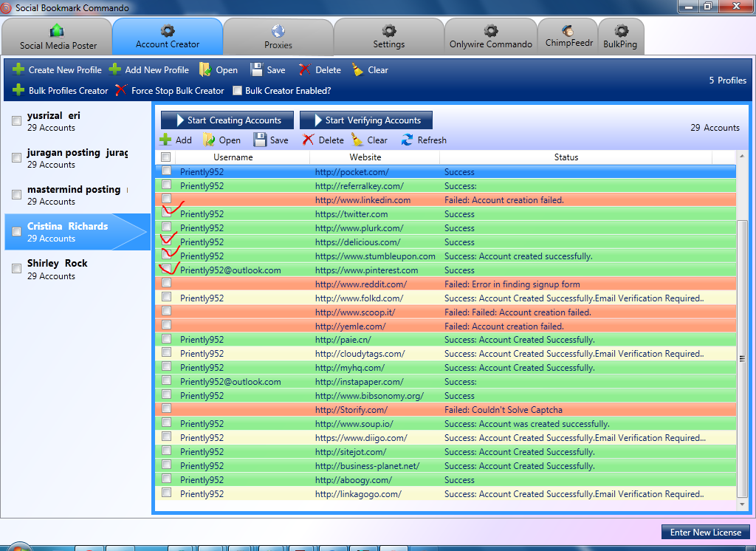756x551 pixels.
Task: Click the red Delete X in profile toolbar
Action: (305, 69)
